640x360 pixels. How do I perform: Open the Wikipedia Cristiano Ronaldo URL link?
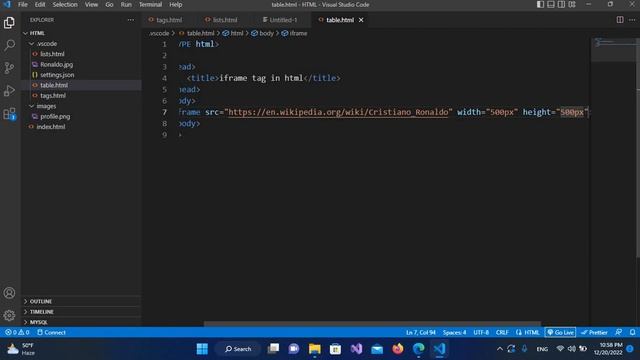click(338, 112)
